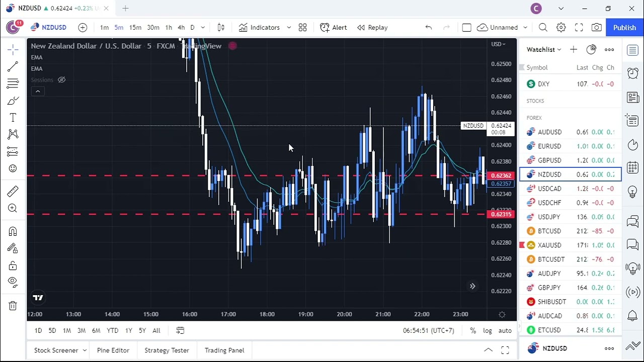This screenshot has width=644, height=362.
Task: Create an Alert
Action: [x=334, y=28]
